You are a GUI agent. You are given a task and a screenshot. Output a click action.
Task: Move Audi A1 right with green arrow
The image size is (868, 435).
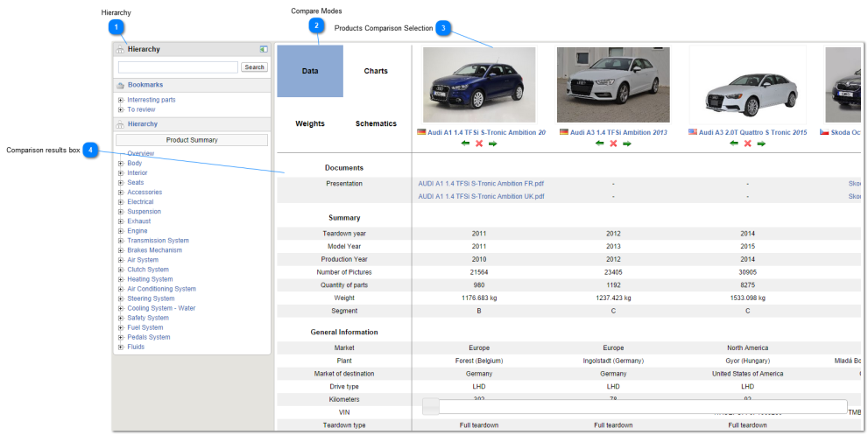coord(492,144)
